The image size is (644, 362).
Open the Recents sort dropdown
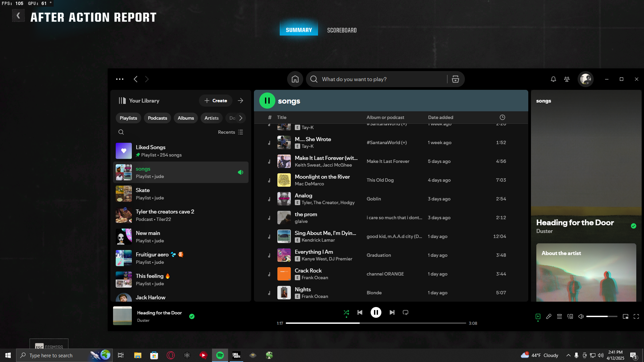230,132
